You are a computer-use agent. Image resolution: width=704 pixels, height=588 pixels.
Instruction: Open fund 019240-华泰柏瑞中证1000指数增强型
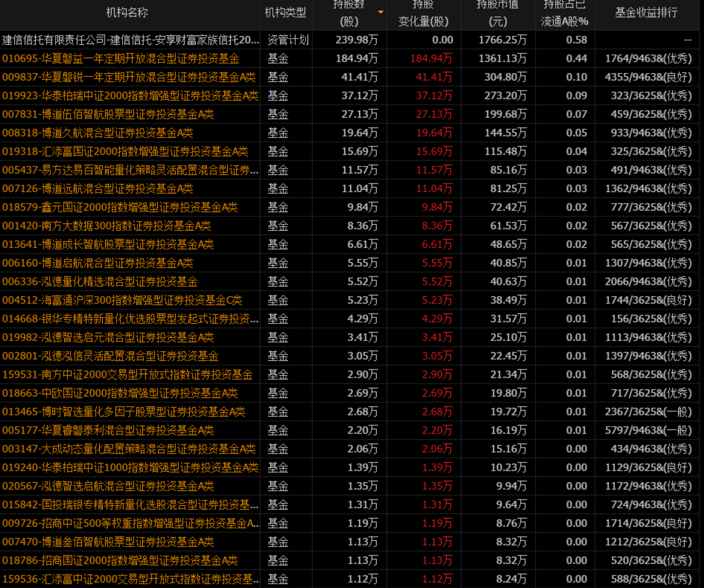pos(130,468)
